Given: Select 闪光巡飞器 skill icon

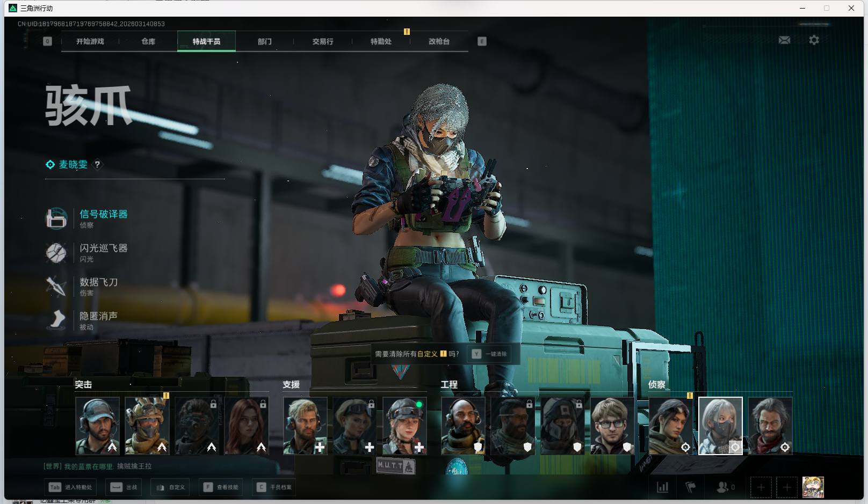Looking at the screenshot, I should pos(56,252).
